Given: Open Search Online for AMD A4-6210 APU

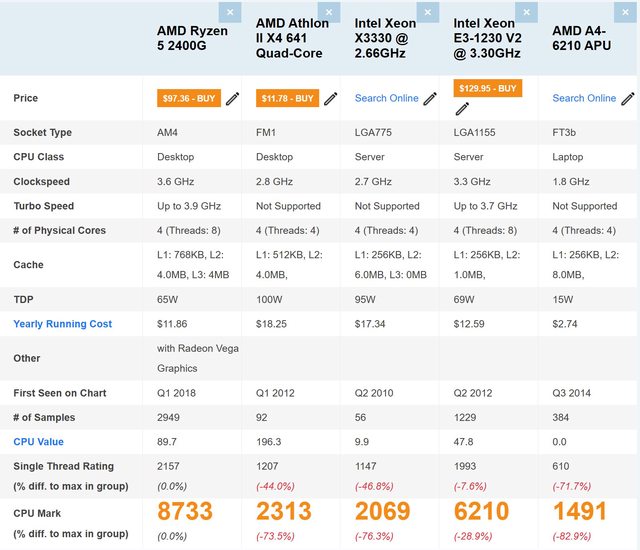Looking at the screenshot, I should coord(584,98).
